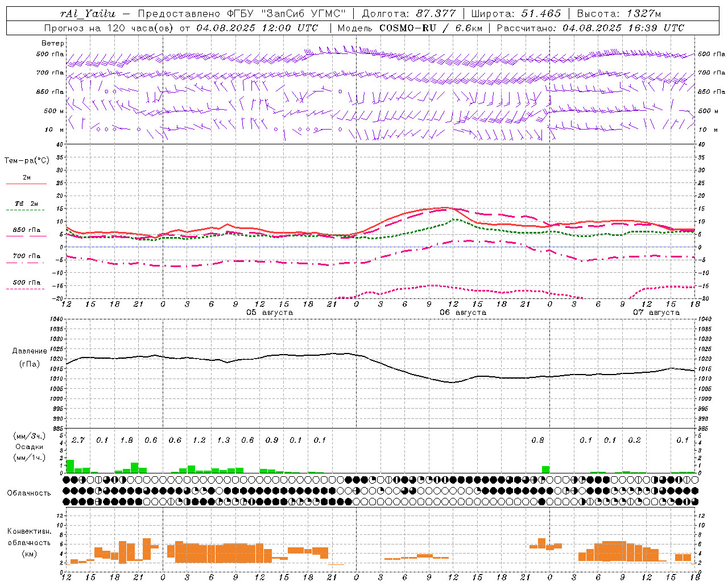Click the "2м" temperature legend entry

point(27,177)
